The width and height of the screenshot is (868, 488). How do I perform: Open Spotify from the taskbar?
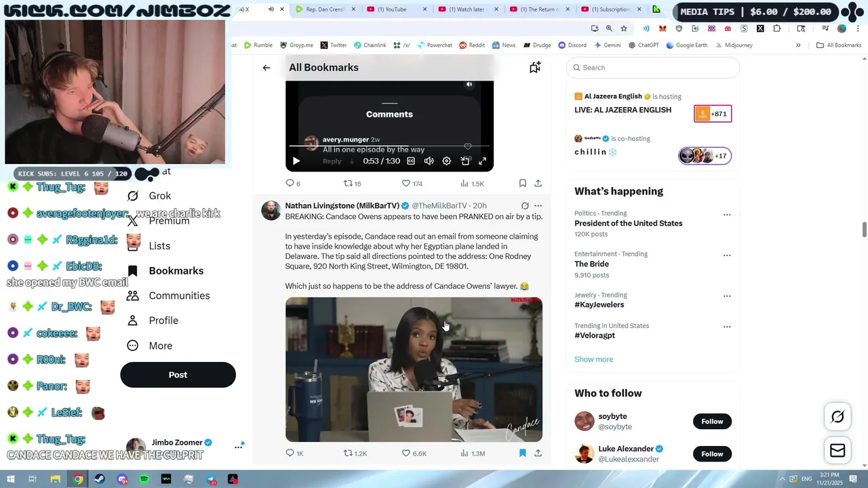[144, 479]
